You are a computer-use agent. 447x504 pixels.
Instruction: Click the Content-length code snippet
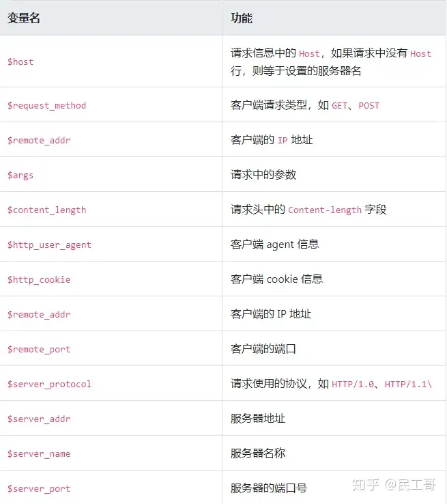click(x=325, y=210)
